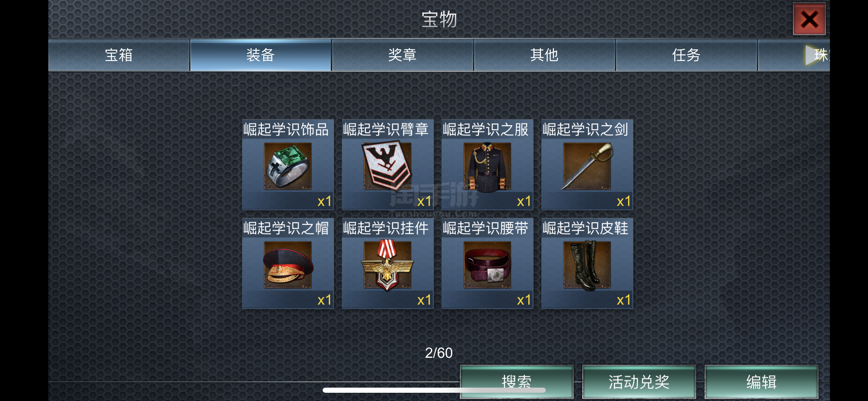Select the officer cap 崛起学识之帽 item
This screenshot has height=401, width=868.
point(288,263)
